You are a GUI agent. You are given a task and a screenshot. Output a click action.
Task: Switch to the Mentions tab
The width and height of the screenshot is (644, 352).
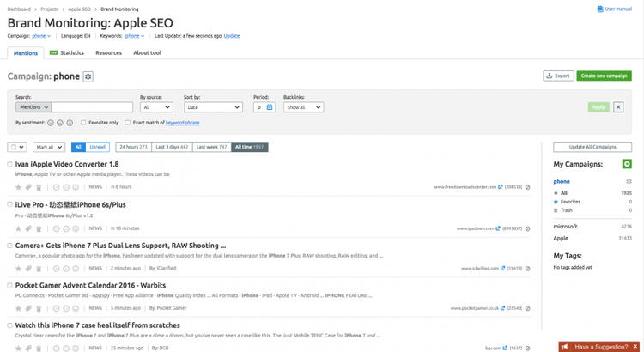point(26,53)
